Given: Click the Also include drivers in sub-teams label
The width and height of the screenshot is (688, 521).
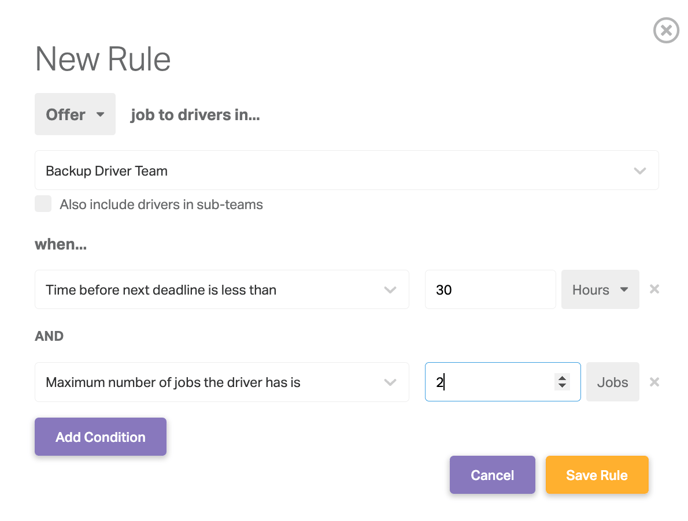Looking at the screenshot, I should 161,205.
